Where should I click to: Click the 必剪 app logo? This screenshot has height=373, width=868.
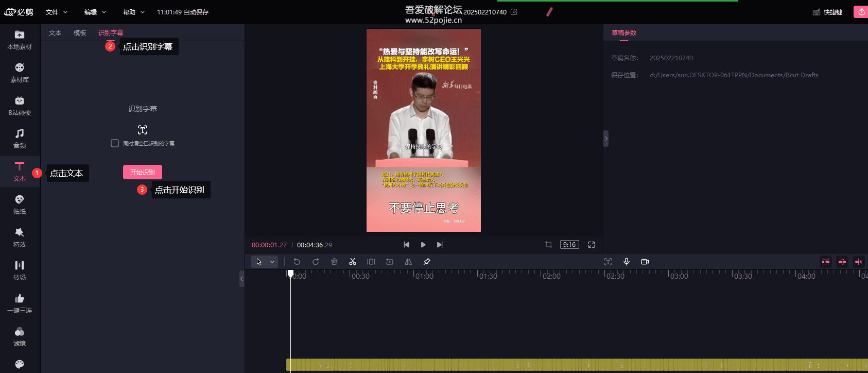click(19, 12)
